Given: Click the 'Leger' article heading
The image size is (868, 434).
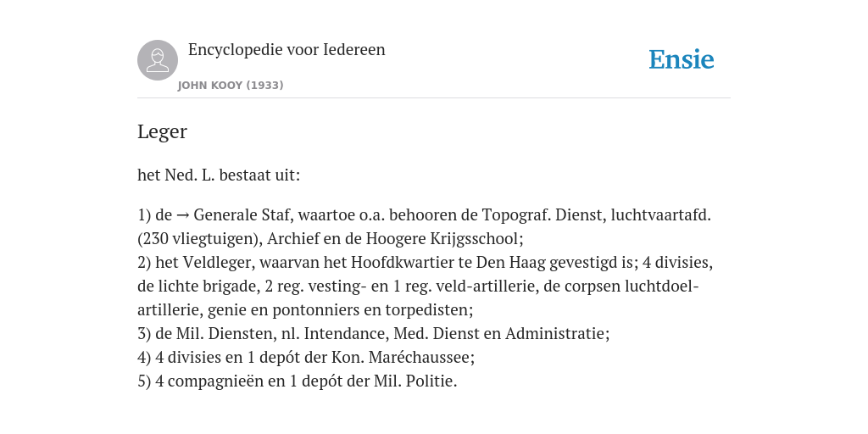Looking at the screenshot, I should (x=162, y=131).
